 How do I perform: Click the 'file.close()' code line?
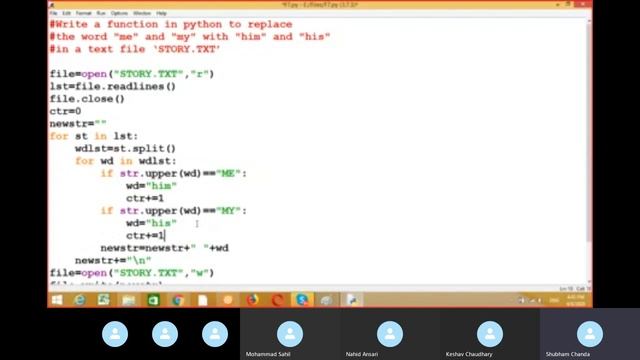pyautogui.click(x=87, y=99)
